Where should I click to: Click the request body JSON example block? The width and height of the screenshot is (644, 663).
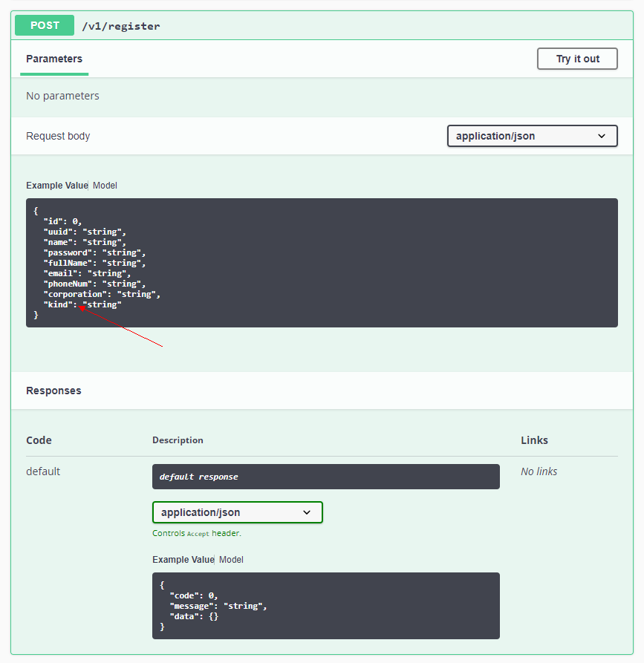(x=322, y=263)
